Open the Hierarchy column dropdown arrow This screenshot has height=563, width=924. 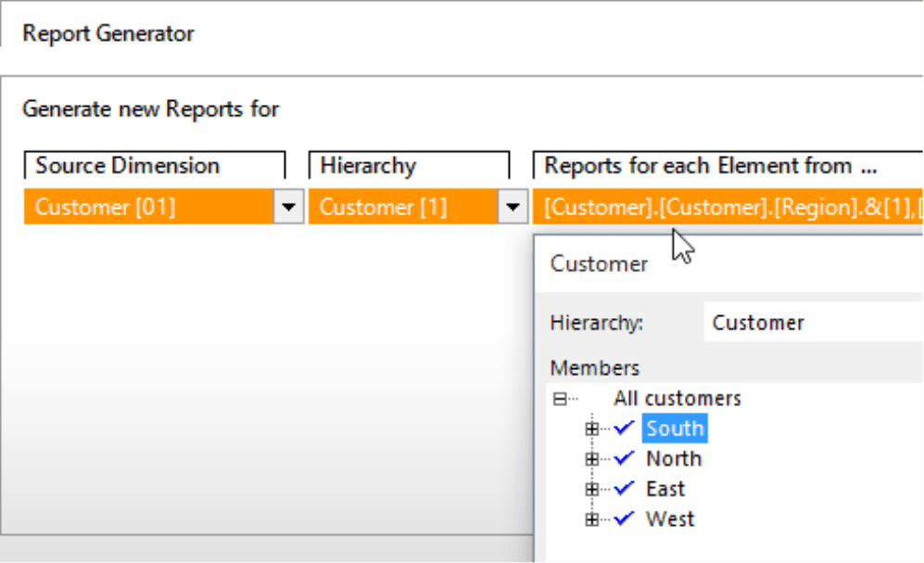513,208
